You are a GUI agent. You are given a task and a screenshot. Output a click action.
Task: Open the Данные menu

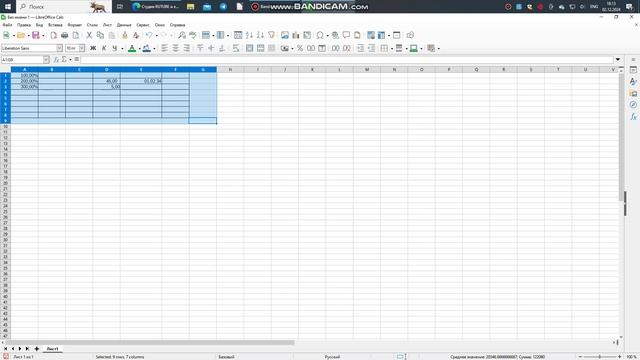click(124, 25)
